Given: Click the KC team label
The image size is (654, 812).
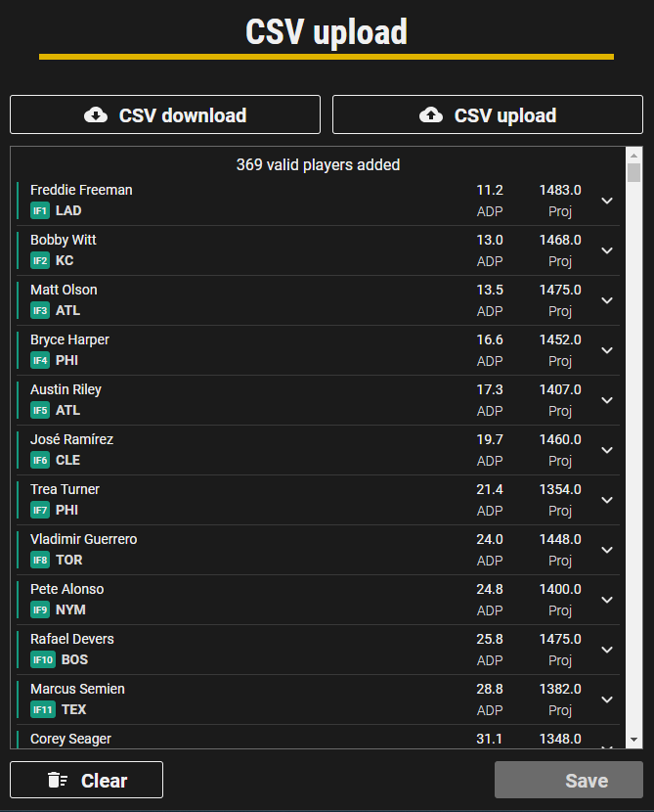Looking at the screenshot, I should coord(65,260).
